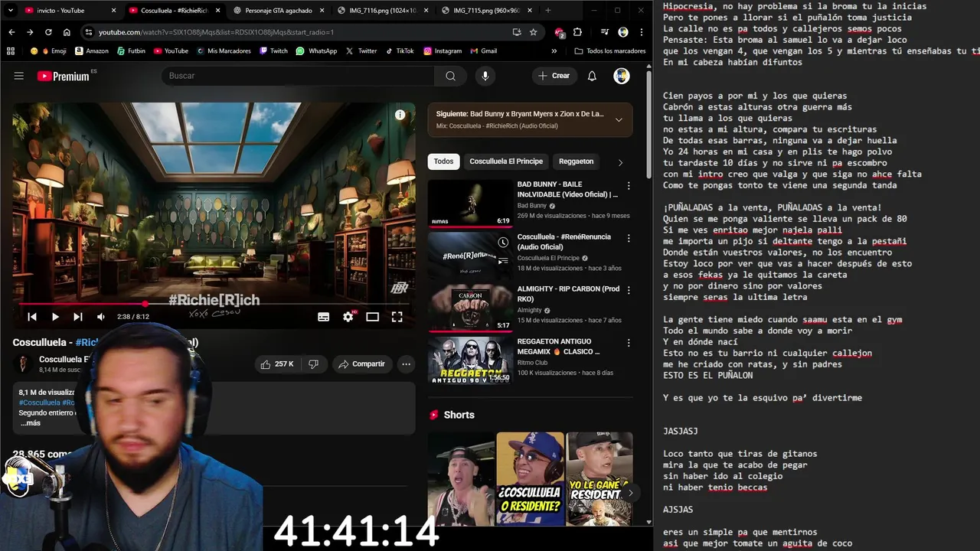980x551 pixels.
Task: Open the Twitch bookmark
Action: click(273, 51)
